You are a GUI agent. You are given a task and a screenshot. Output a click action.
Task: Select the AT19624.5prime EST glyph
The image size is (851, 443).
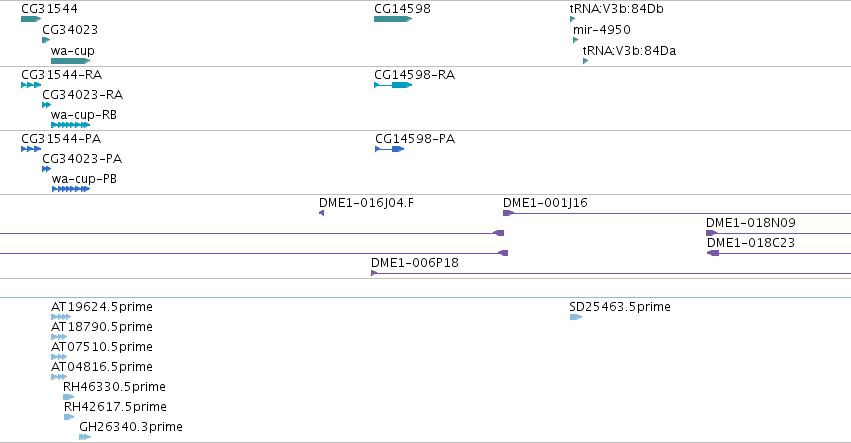coord(61,317)
